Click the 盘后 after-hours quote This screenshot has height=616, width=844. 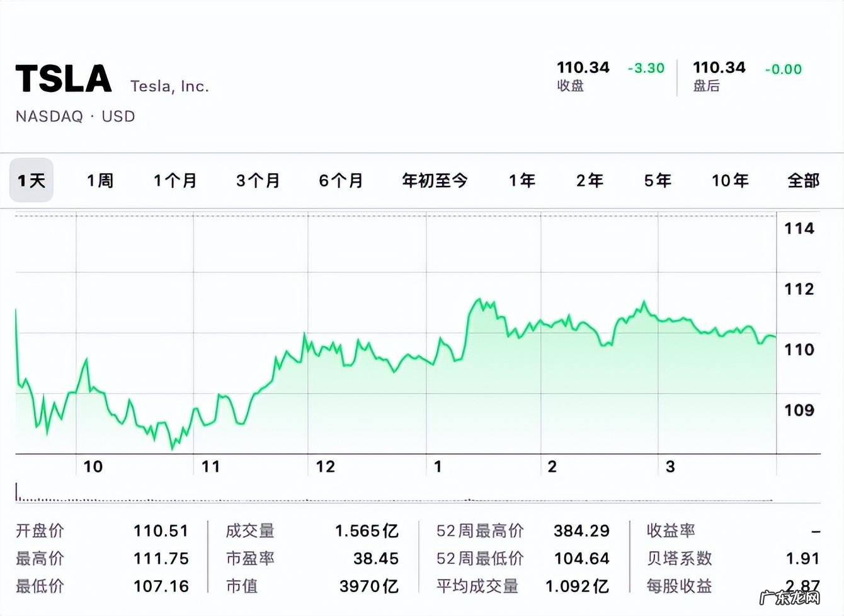(x=719, y=67)
